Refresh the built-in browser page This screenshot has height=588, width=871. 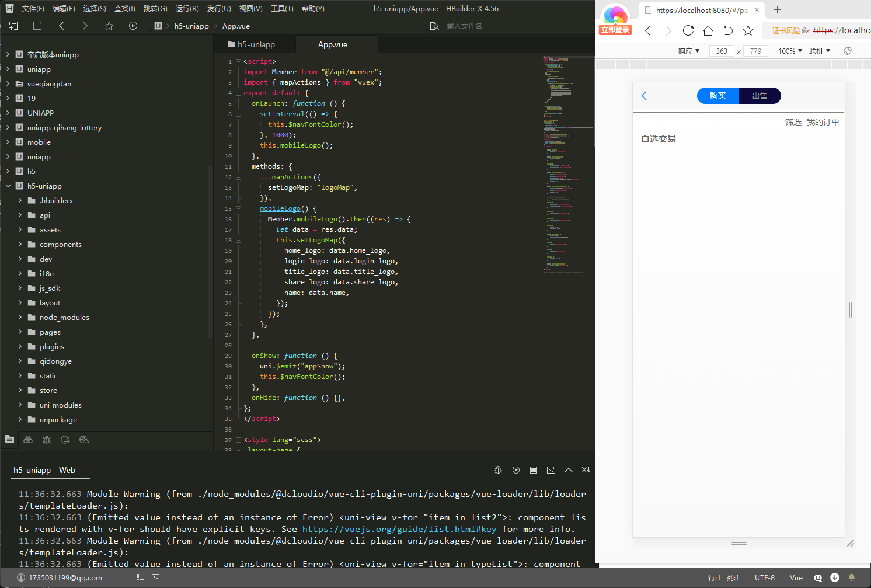pyautogui.click(x=688, y=30)
